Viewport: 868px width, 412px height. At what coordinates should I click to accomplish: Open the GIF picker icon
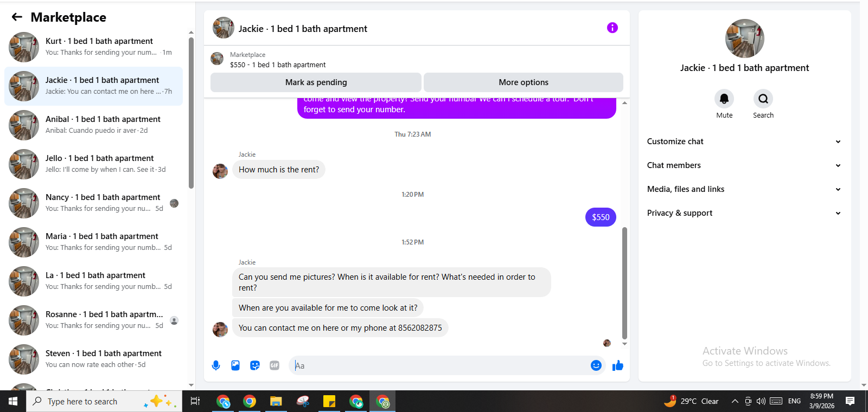(275, 365)
